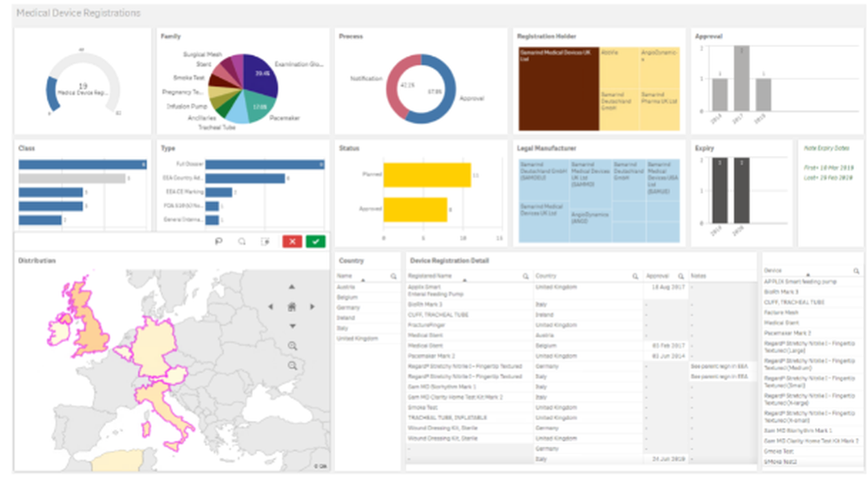
Task: Select the brown Samarind Medical Devices UK treemap block
Action: 558,88
